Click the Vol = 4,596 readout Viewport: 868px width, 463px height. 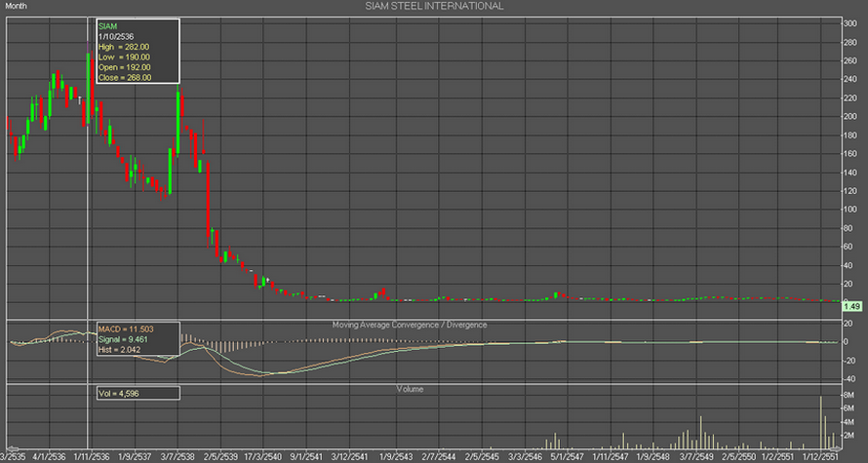pyautogui.click(x=117, y=394)
